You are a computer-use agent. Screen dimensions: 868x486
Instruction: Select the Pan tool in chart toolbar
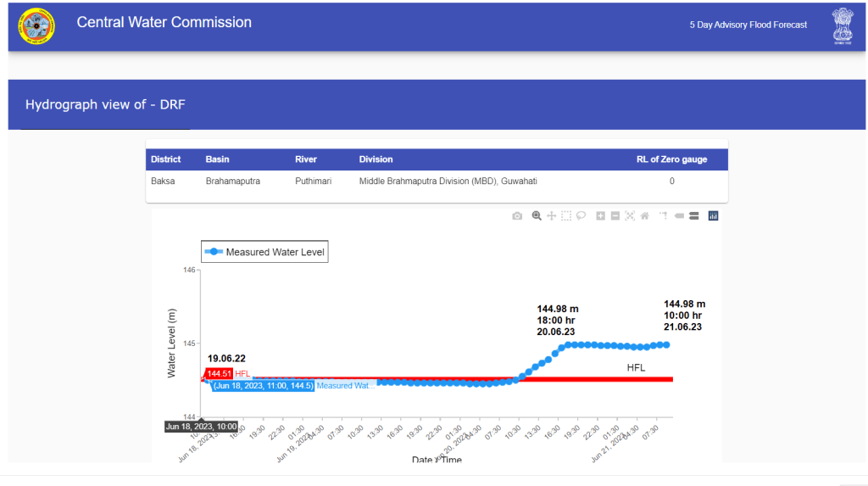tap(552, 216)
